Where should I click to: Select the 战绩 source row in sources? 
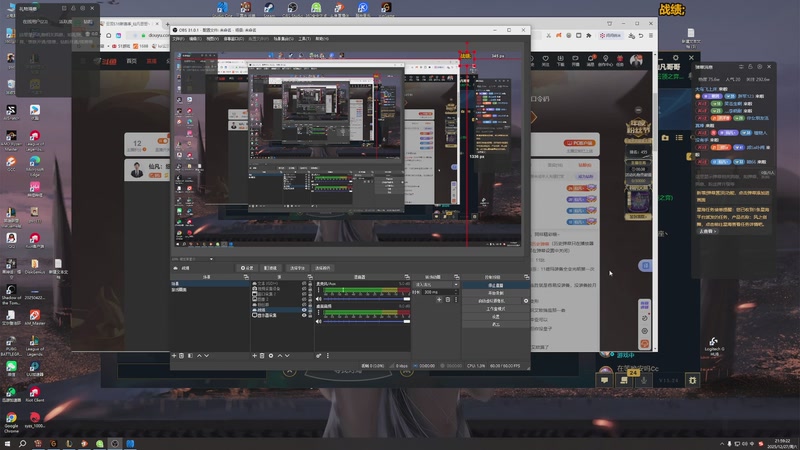(x=282, y=310)
